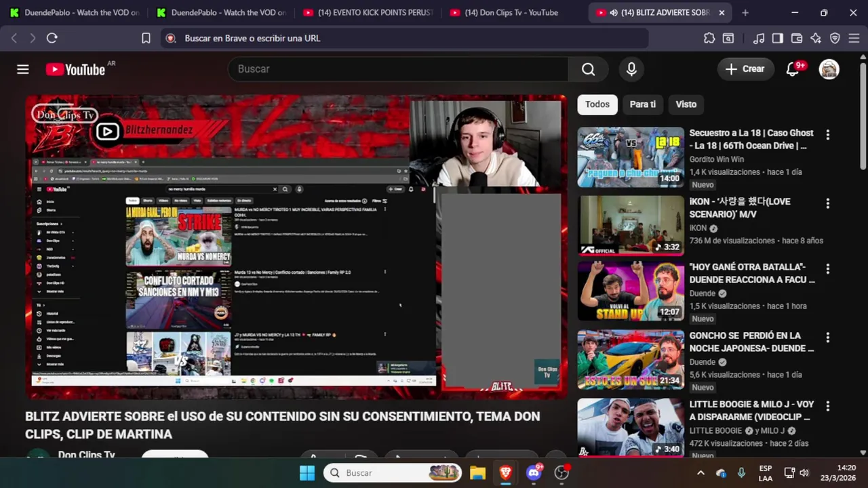
Task: Open the Windows Start menu
Action: (x=307, y=472)
